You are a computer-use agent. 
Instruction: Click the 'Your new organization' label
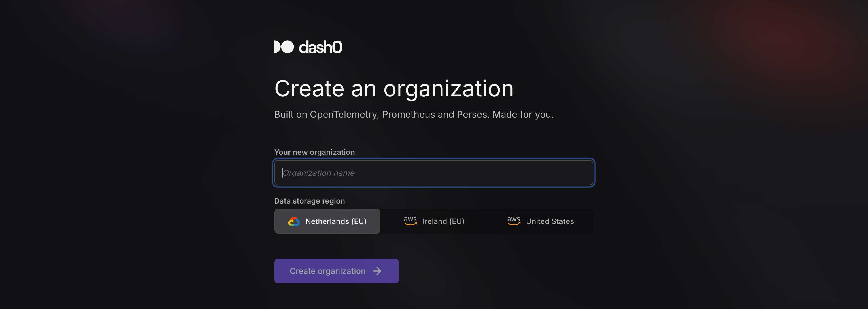point(314,152)
